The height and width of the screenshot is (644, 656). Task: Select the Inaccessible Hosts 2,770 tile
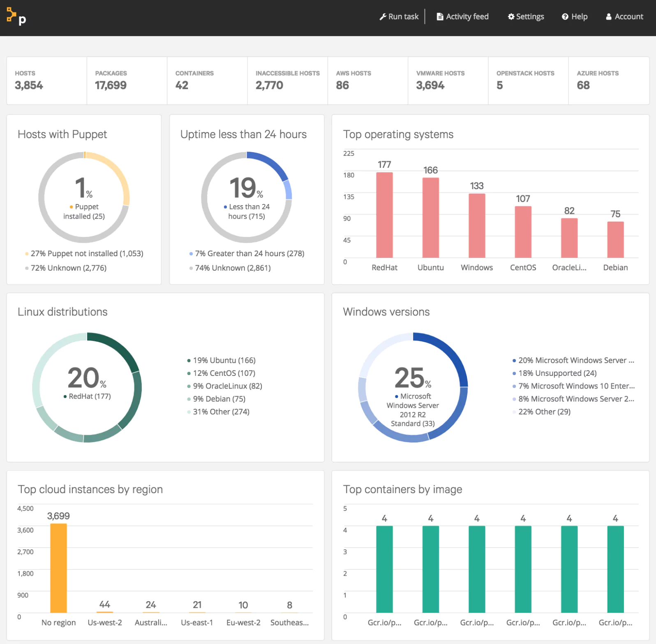click(x=288, y=81)
